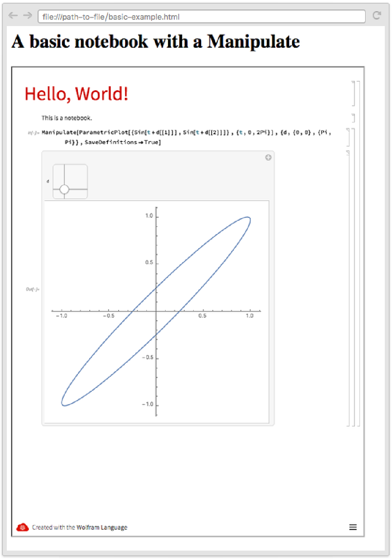
Task: Select the Manipulate input cell bracket
Action: tap(348, 137)
